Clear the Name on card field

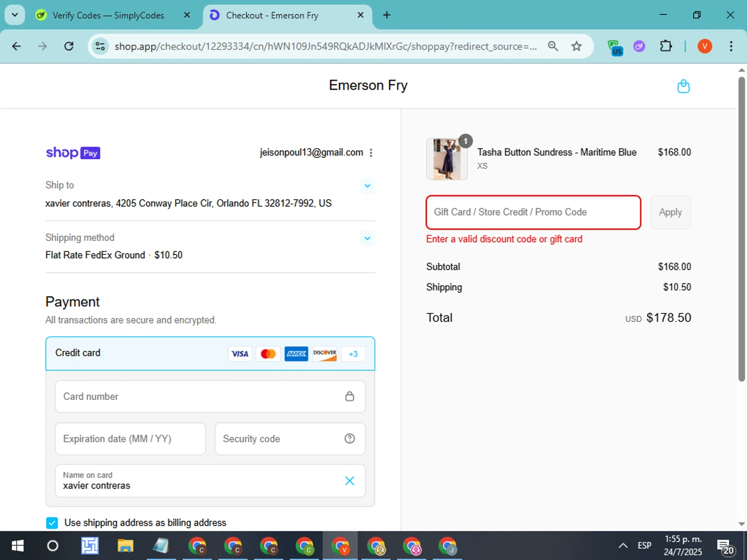click(350, 481)
